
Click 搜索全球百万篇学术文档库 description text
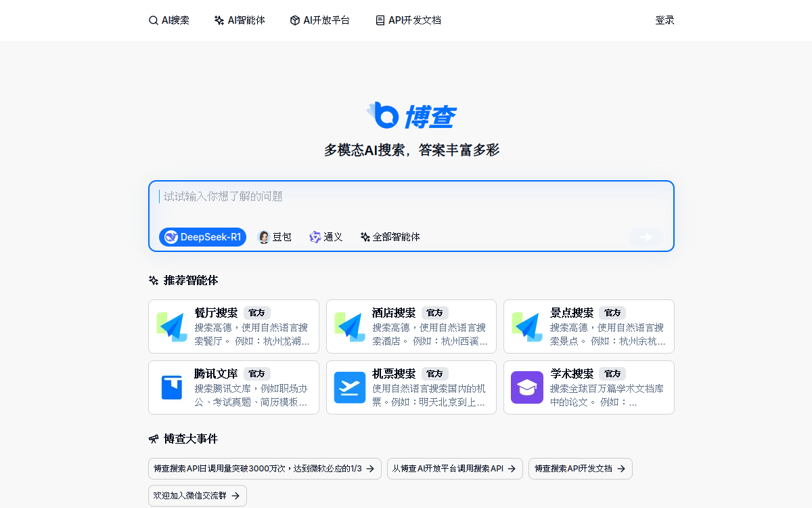pyautogui.click(x=607, y=396)
